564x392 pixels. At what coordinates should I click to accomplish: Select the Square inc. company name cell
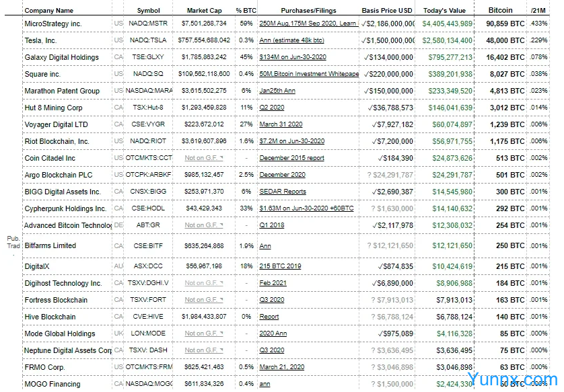(42, 75)
